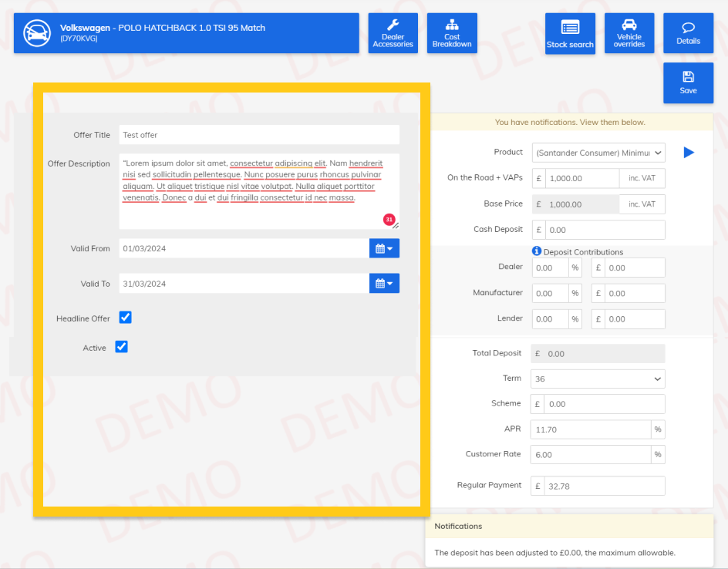Click into the Offer Description text area
The width and height of the screenshot is (728, 569).
(259, 191)
